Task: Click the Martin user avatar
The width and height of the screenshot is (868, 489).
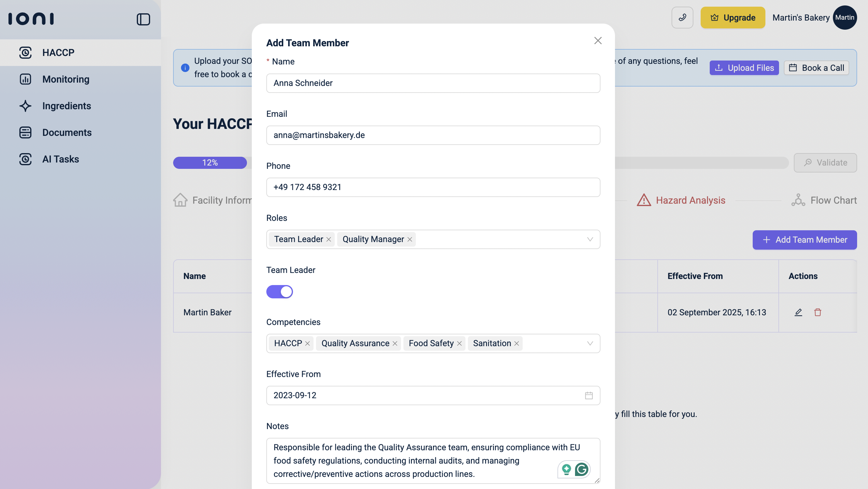Action: [x=844, y=18]
